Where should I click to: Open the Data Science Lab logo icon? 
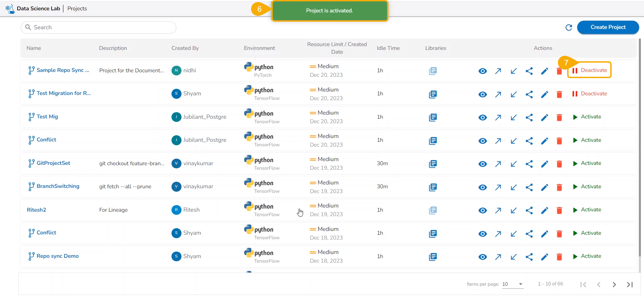tap(10, 9)
